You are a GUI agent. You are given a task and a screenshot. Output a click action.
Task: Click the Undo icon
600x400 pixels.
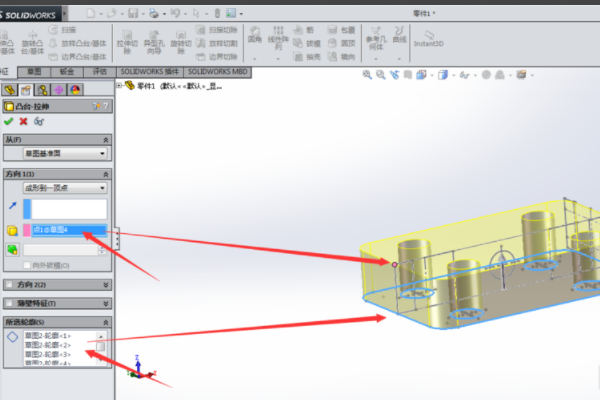click(175, 14)
